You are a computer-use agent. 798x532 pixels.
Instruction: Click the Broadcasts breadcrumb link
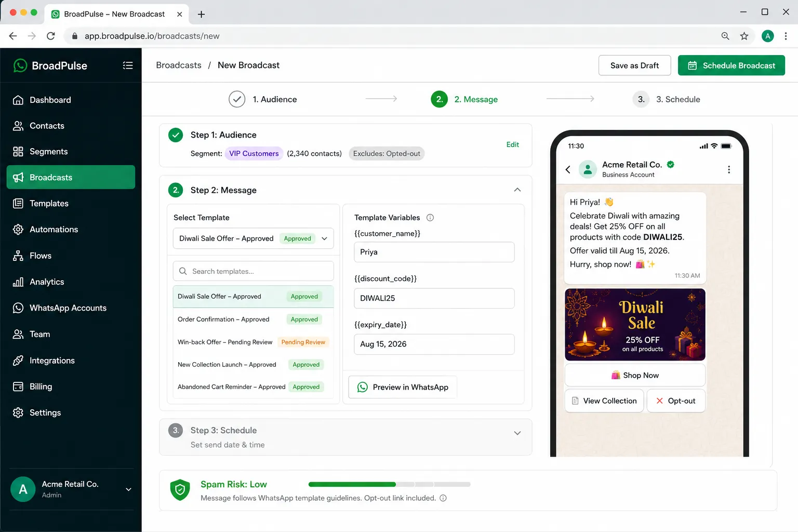click(179, 65)
